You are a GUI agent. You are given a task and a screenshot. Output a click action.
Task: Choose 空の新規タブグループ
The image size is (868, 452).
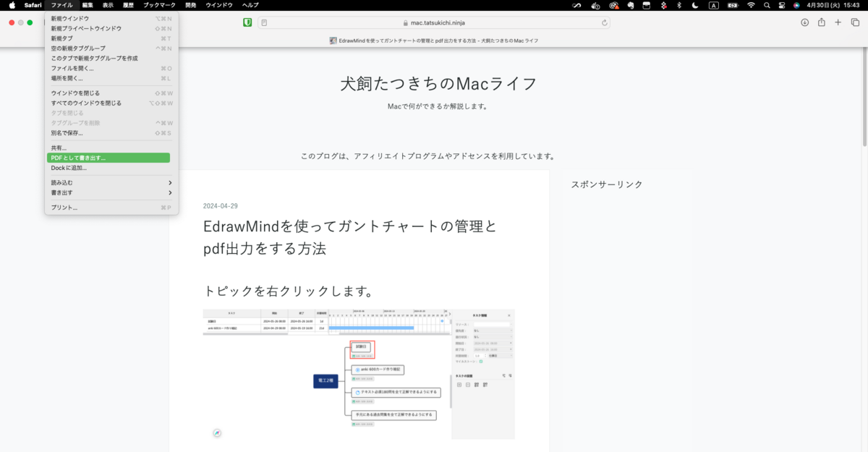111,48
